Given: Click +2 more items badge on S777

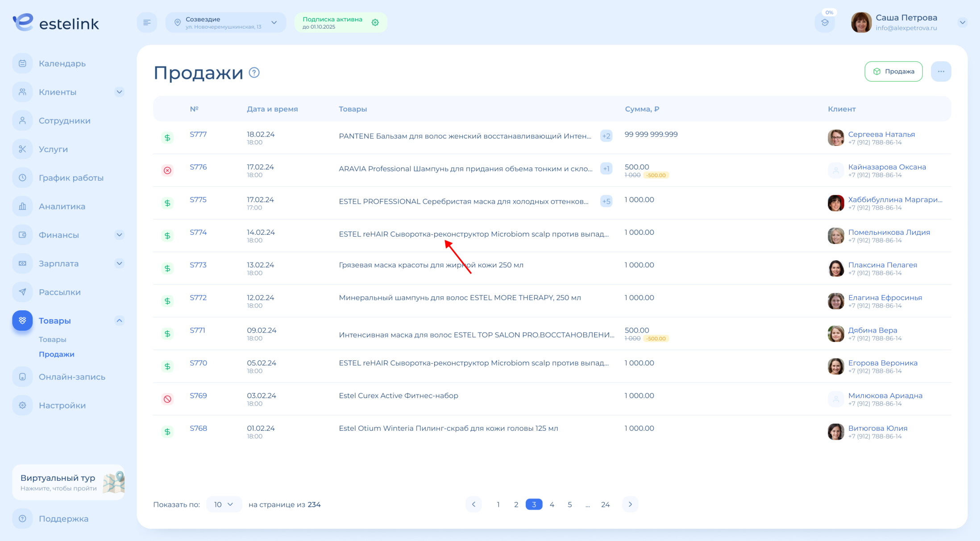Looking at the screenshot, I should coord(606,136).
